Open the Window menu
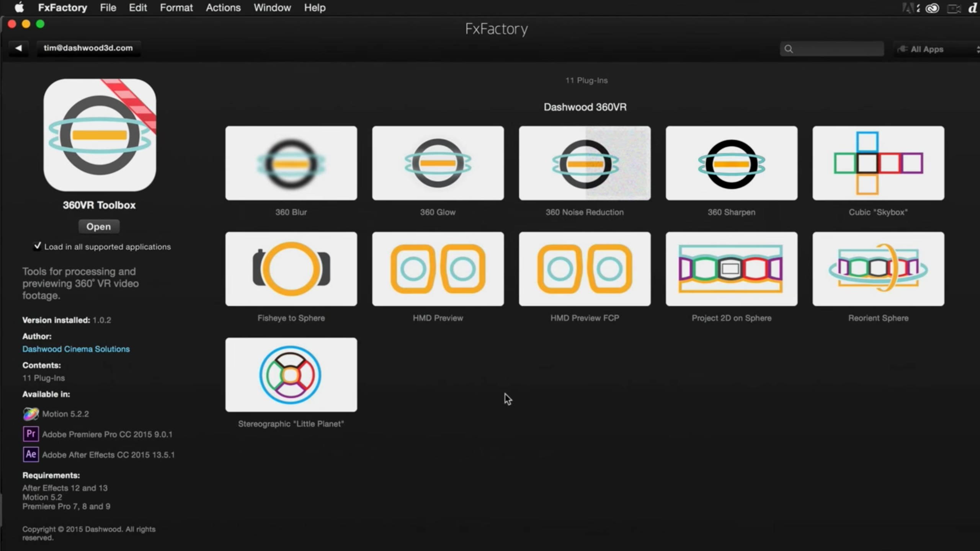This screenshot has height=551, width=980. tap(272, 8)
